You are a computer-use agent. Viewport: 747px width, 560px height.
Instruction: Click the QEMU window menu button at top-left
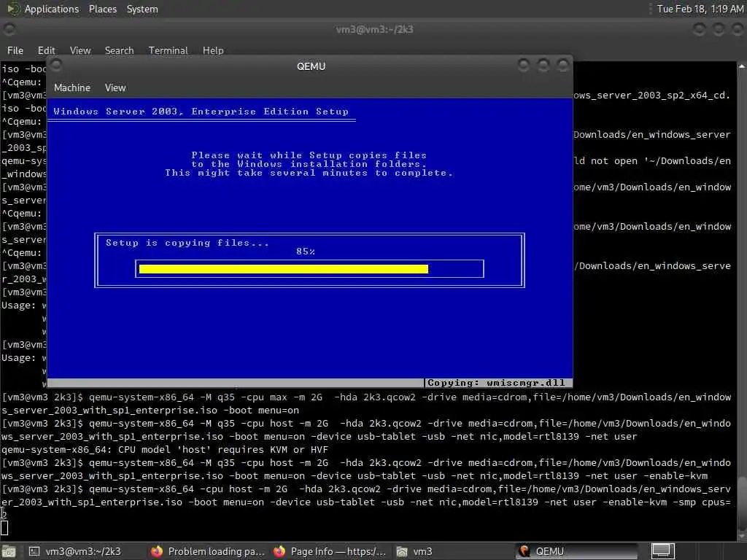tap(57, 65)
